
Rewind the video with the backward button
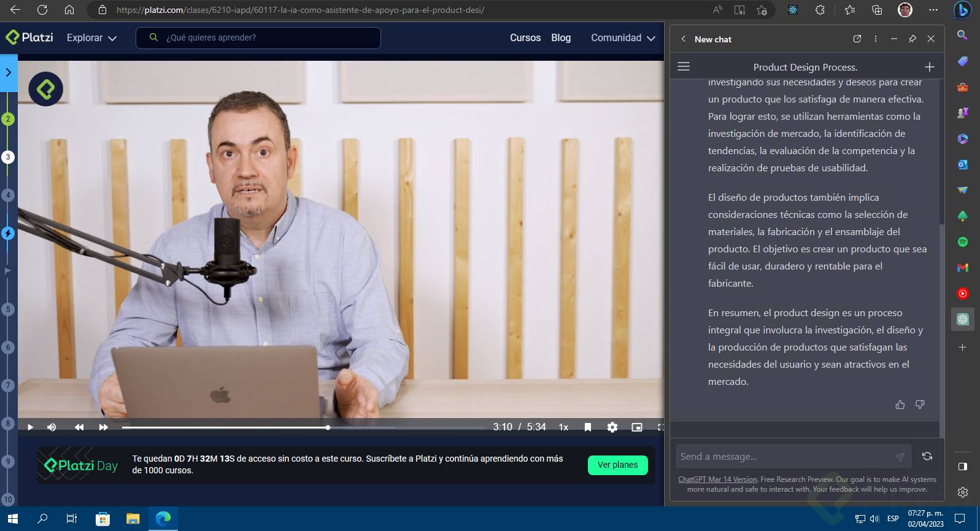coord(79,427)
